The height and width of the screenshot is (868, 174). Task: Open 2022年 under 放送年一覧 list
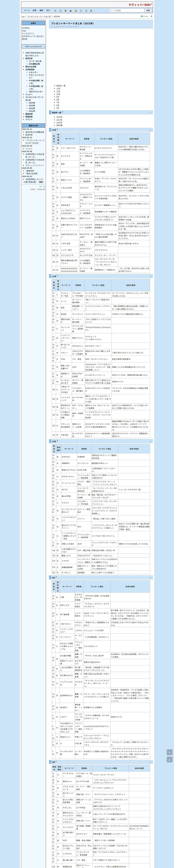click(59, 123)
